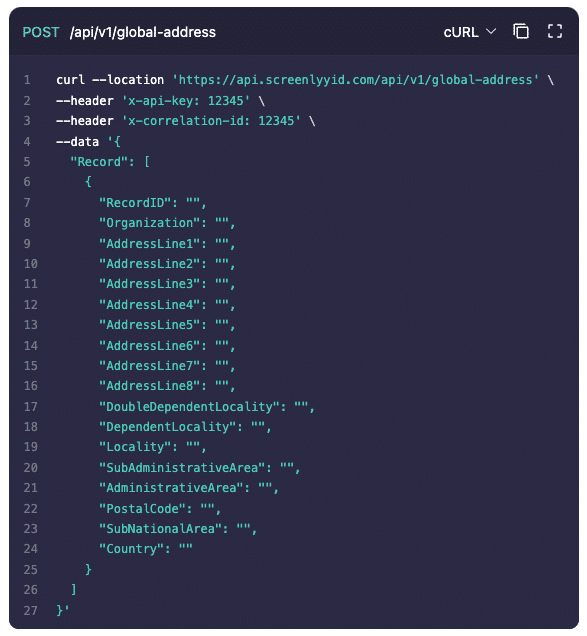Click the POST method label
Screen dimensions: 587x636
tap(41, 32)
